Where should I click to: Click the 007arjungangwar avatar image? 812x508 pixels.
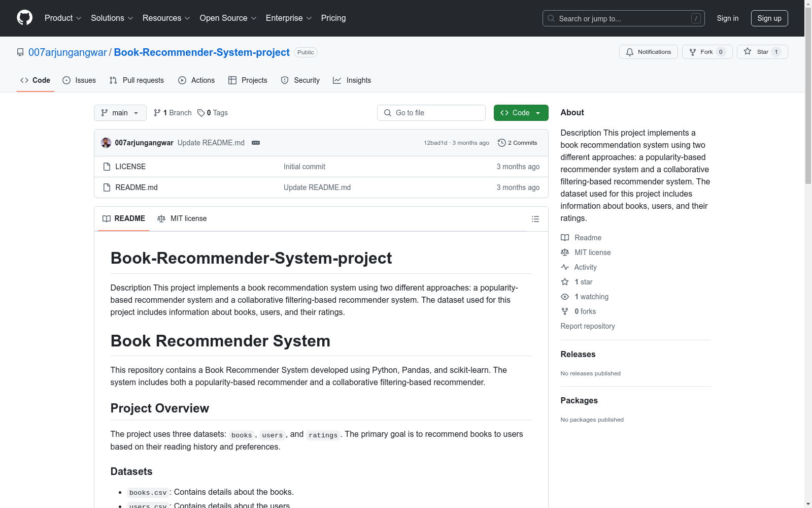coord(106,143)
